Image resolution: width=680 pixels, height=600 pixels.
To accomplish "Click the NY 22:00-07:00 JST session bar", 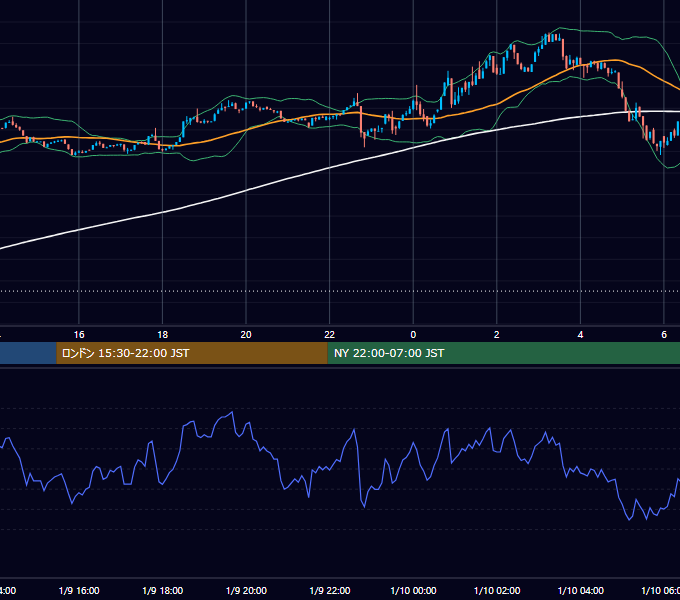I will (503, 353).
